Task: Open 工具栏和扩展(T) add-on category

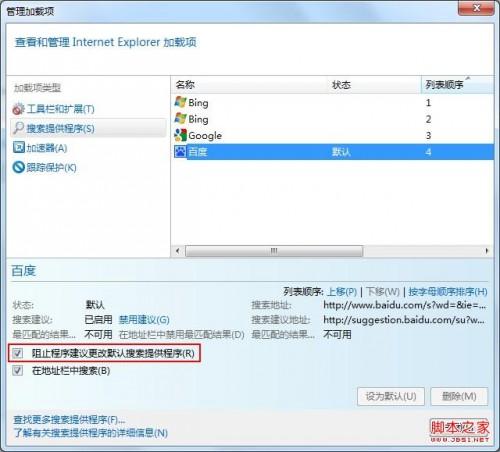Action: point(60,109)
